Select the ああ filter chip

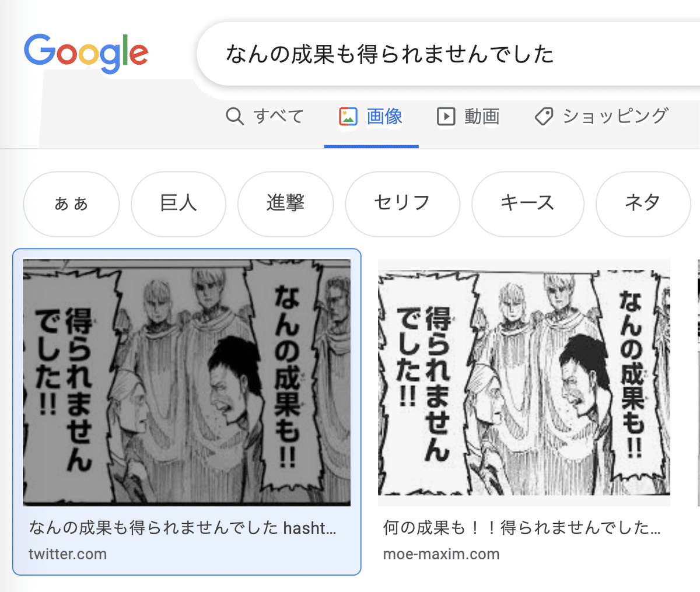click(71, 204)
